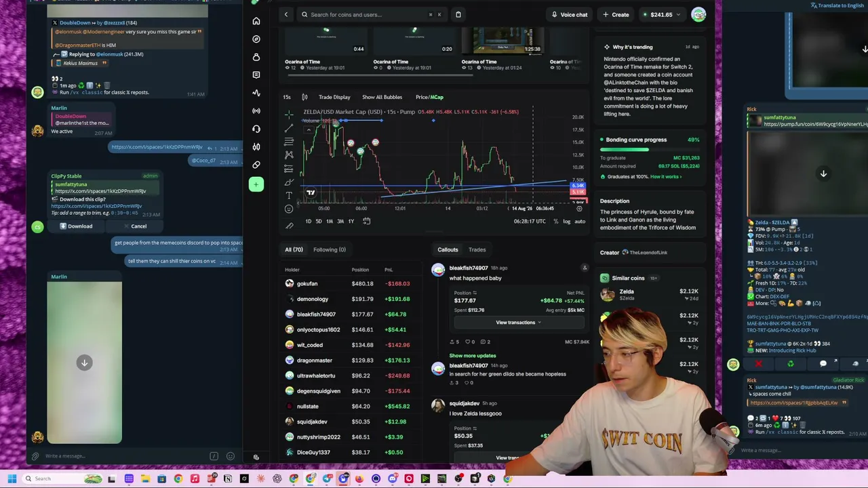Open Notion from the taskbar
Image resolution: width=868 pixels, height=488 pixels.
228,479
